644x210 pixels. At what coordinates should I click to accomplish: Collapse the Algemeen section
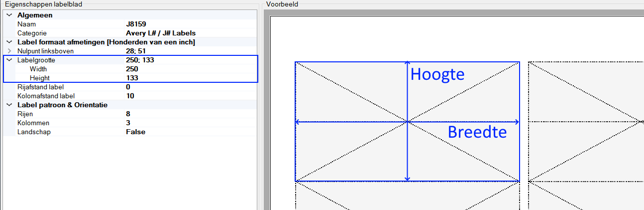pos(9,15)
